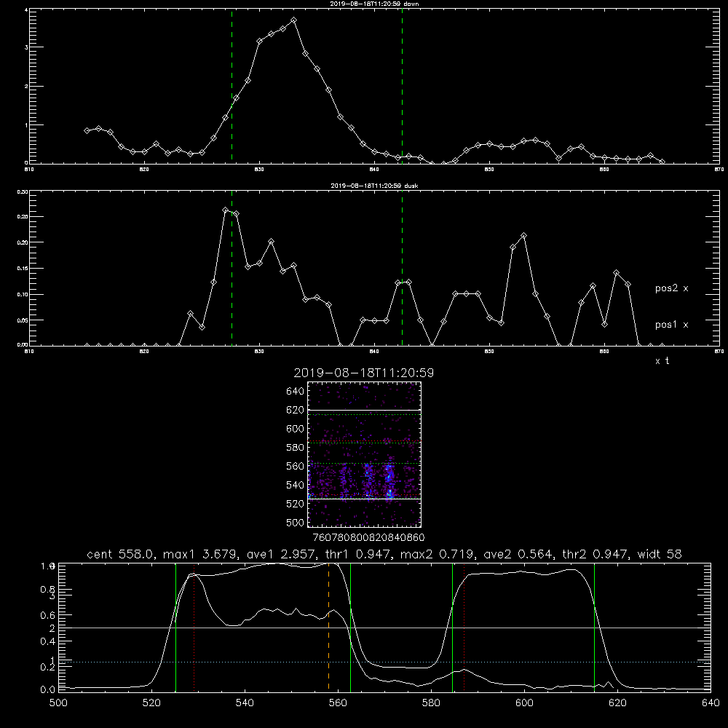The width and height of the screenshot is (728, 728).
Task: Click the right red dotted line in profile plot
Action: (464, 628)
